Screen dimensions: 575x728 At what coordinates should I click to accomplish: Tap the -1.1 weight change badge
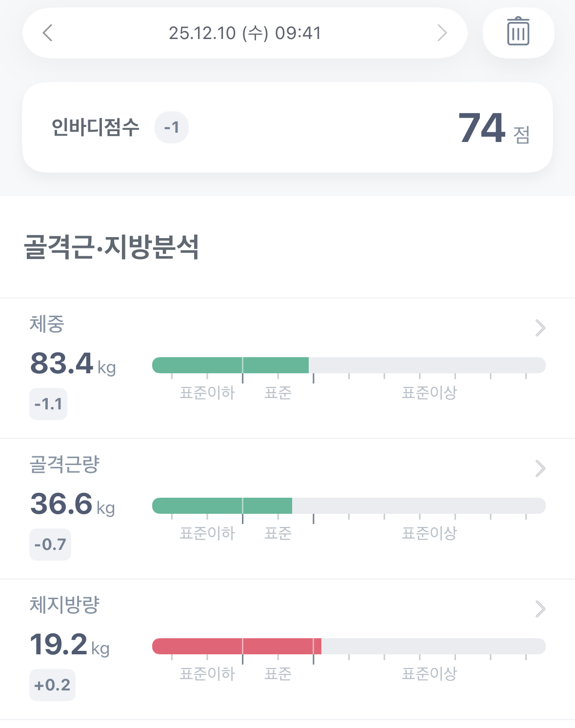point(48,404)
